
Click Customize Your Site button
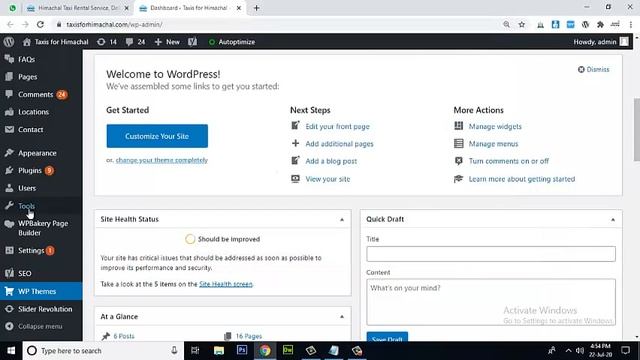157,136
